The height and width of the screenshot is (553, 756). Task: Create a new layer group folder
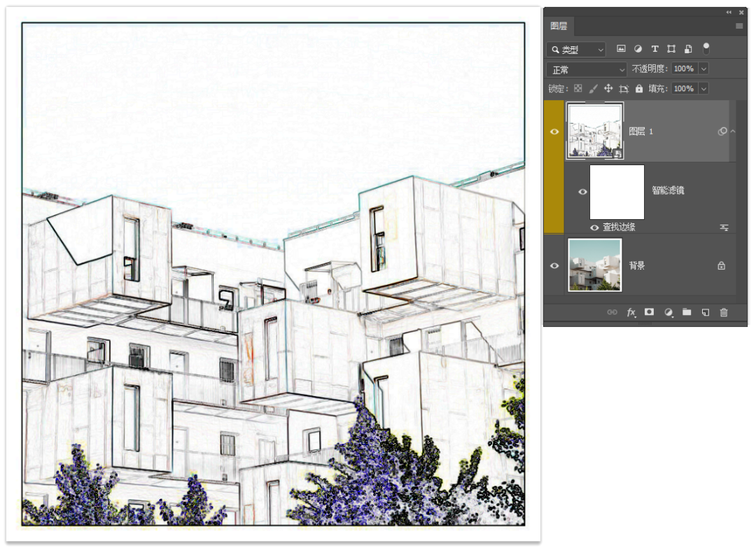(687, 312)
